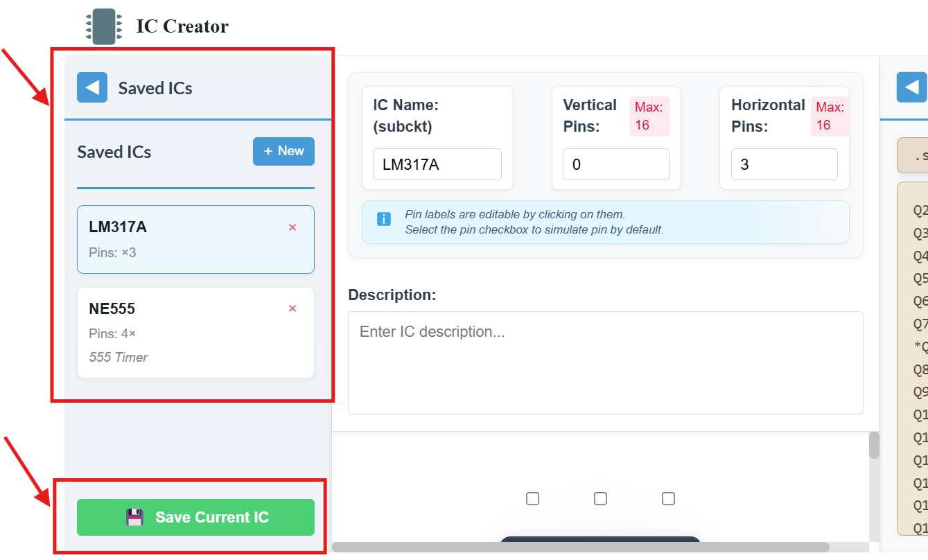Focus the IC Name input field

[437, 164]
